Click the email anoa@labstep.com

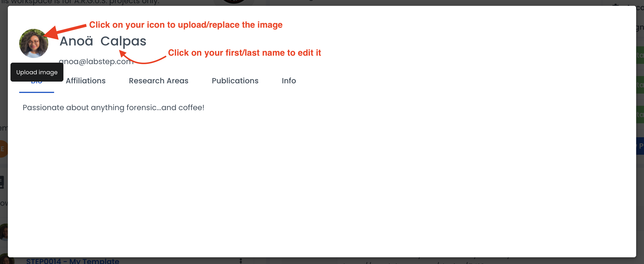[x=96, y=61]
